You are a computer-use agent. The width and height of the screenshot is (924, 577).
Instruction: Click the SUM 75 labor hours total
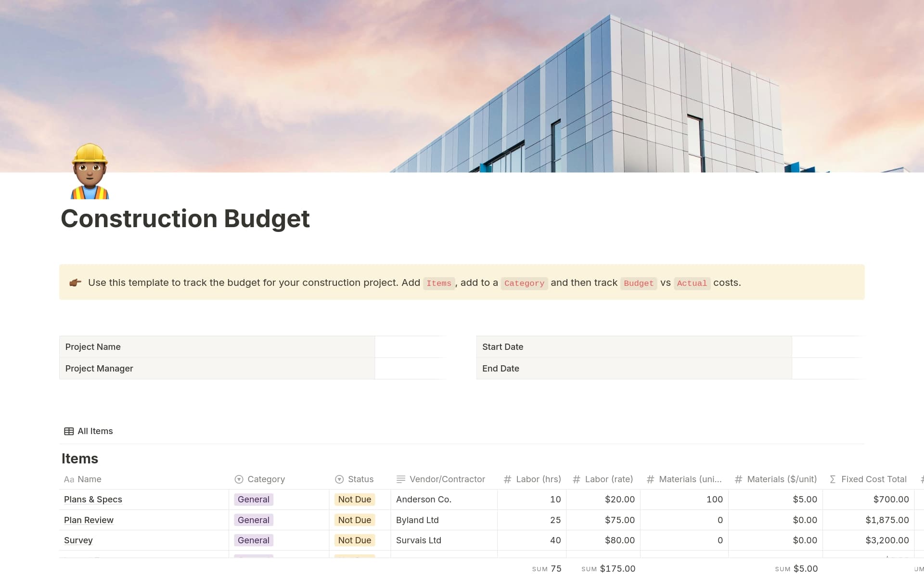coord(547,569)
